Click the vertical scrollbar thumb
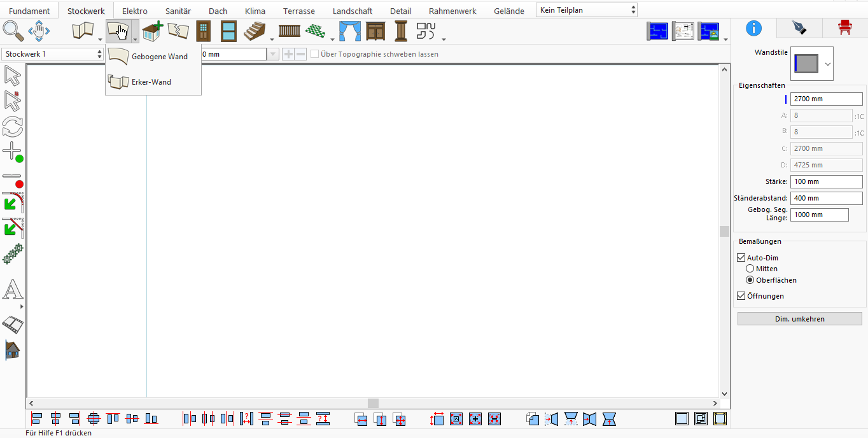868x438 pixels. pos(724,231)
